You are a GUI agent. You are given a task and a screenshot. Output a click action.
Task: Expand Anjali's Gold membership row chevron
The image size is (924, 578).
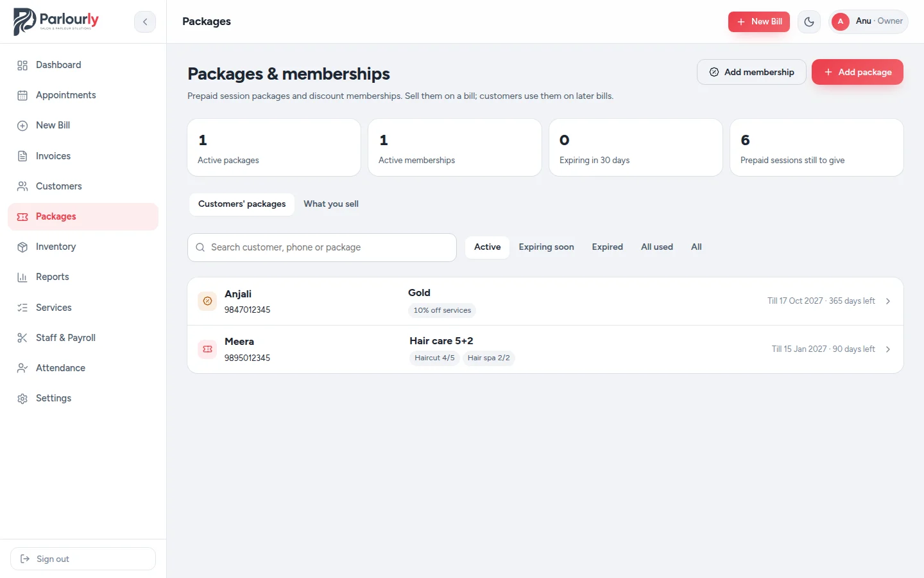[x=888, y=301]
